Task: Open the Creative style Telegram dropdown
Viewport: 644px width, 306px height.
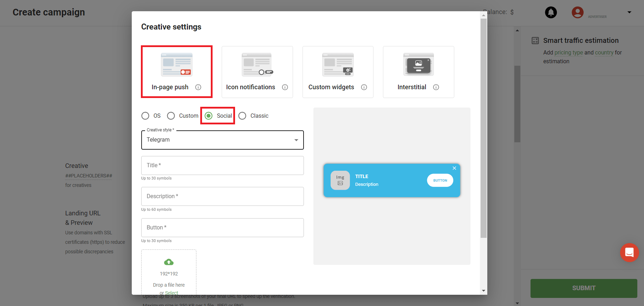Action: (x=222, y=140)
